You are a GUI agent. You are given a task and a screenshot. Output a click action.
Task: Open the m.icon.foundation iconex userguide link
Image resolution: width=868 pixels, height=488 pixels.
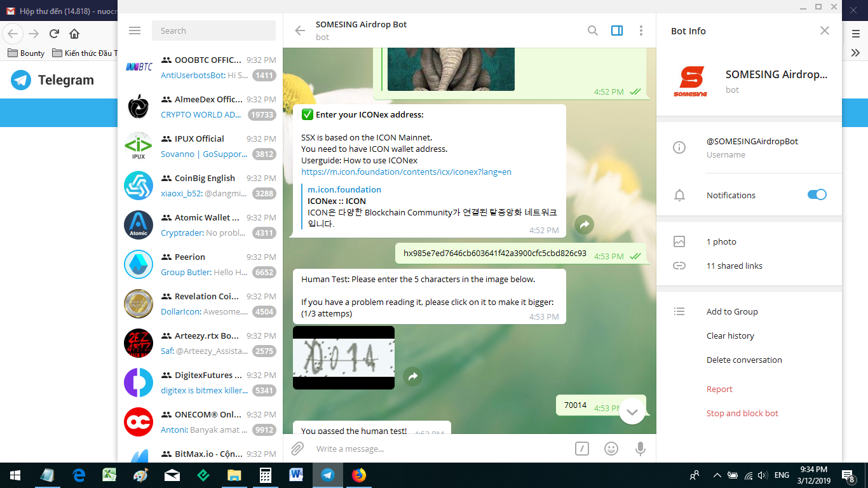pos(406,172)
